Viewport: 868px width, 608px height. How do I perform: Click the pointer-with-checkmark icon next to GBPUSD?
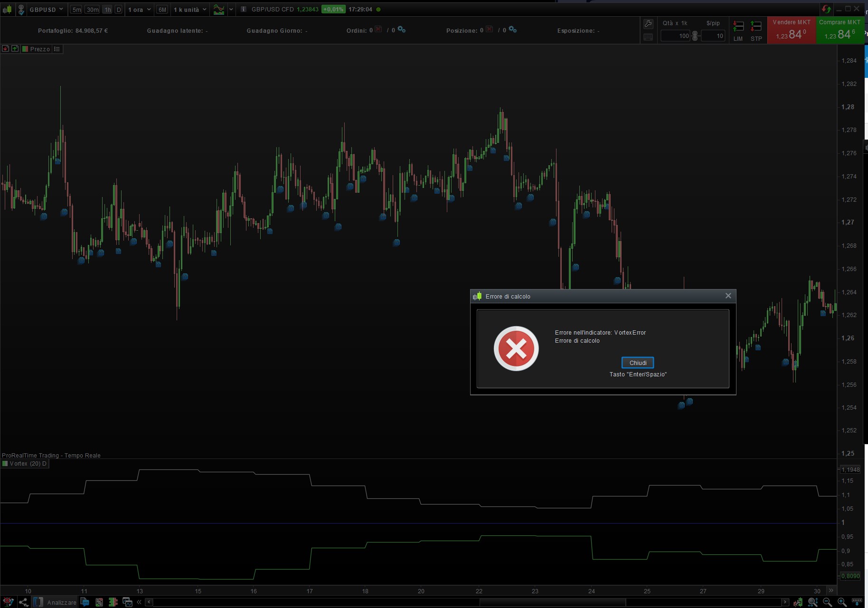(x=21, y=9)
